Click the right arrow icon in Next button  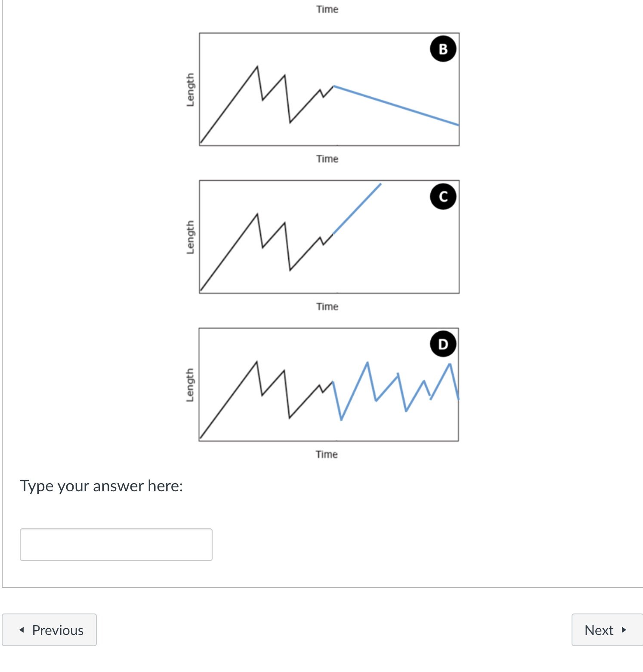click(624, 630)
